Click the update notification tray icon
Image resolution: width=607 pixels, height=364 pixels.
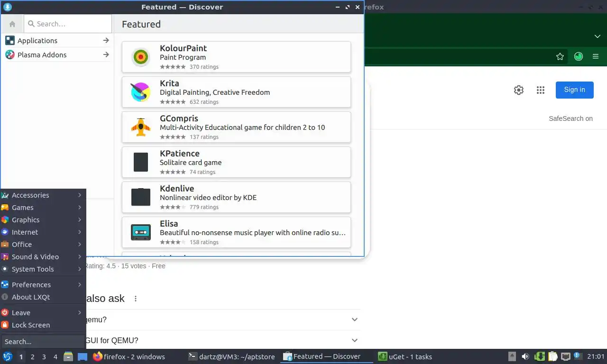(578, 356)
